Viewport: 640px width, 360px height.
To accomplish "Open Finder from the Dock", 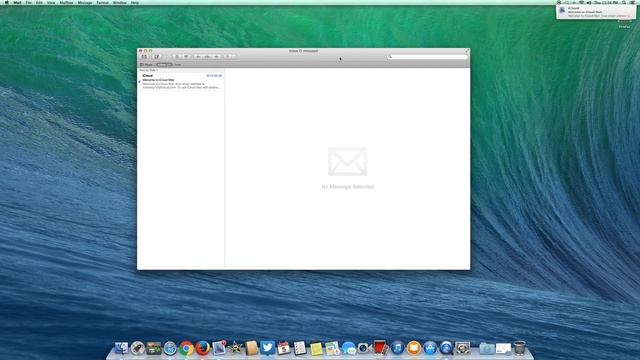I will coord(121,348).
